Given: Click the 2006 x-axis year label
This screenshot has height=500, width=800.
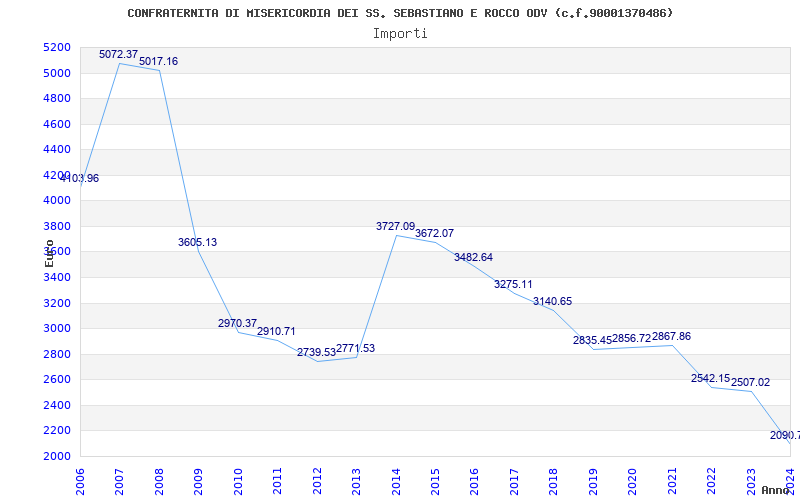Looking at the screenshot, I should point(80,482).
